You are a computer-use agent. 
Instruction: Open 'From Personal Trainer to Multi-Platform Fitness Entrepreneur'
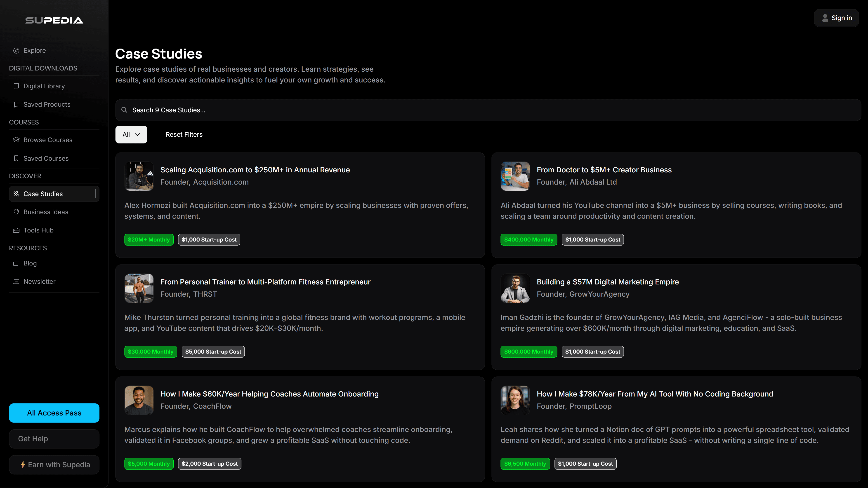(266, 282)
